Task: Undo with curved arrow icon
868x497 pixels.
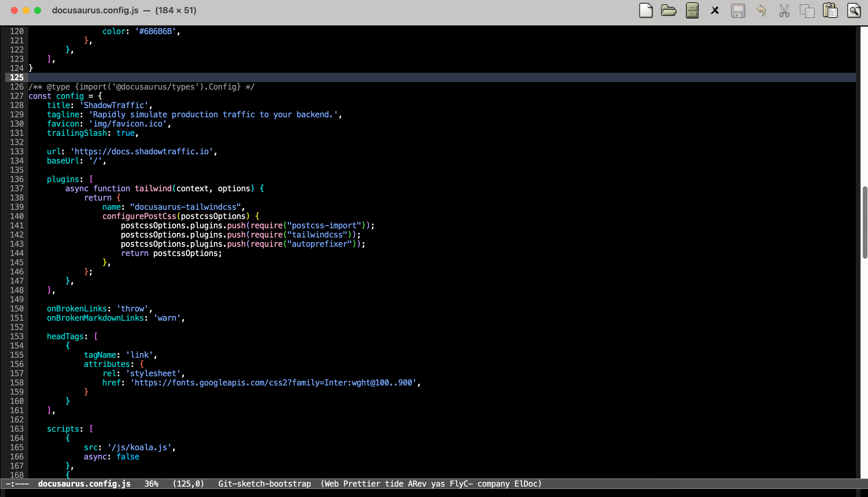Action: (x=761, y=11)
